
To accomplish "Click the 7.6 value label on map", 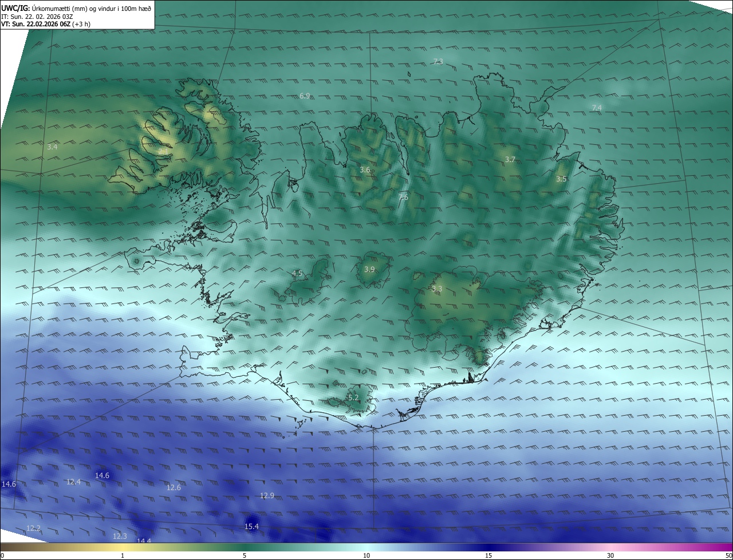I will click(403, 197).
